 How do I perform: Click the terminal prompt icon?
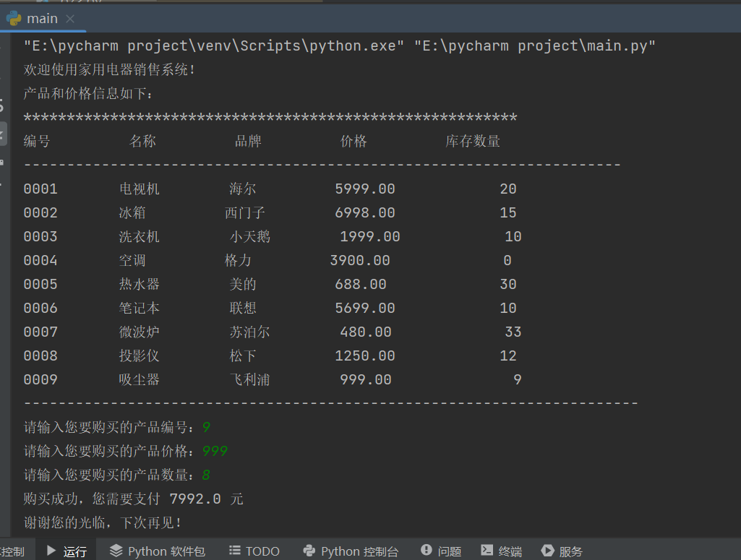(x=487, y=550)
